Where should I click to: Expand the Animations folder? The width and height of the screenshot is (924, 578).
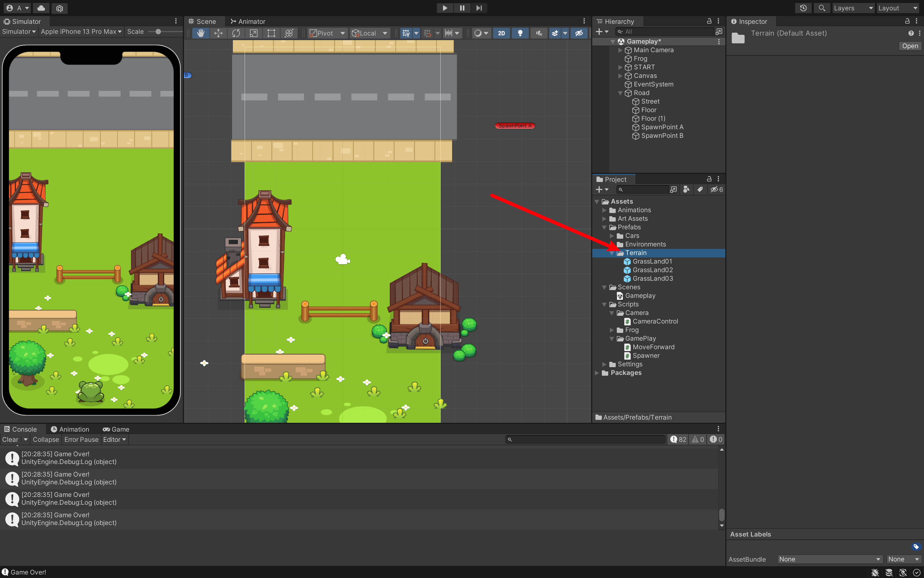(x=604, y=210)
